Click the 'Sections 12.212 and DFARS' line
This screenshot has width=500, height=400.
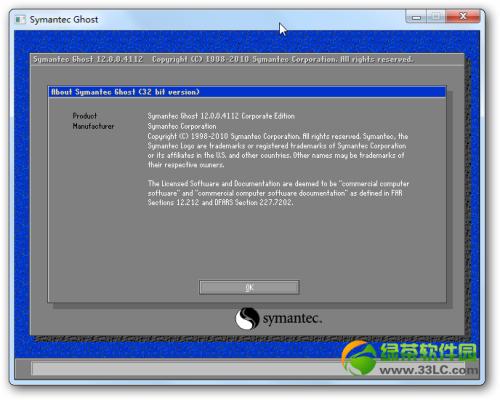click(x=220, y=202)
